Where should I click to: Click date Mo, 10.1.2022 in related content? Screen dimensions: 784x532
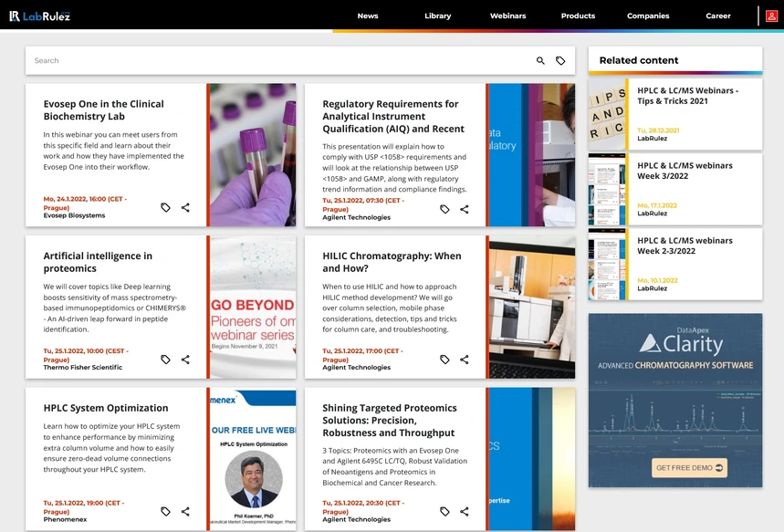657,280
